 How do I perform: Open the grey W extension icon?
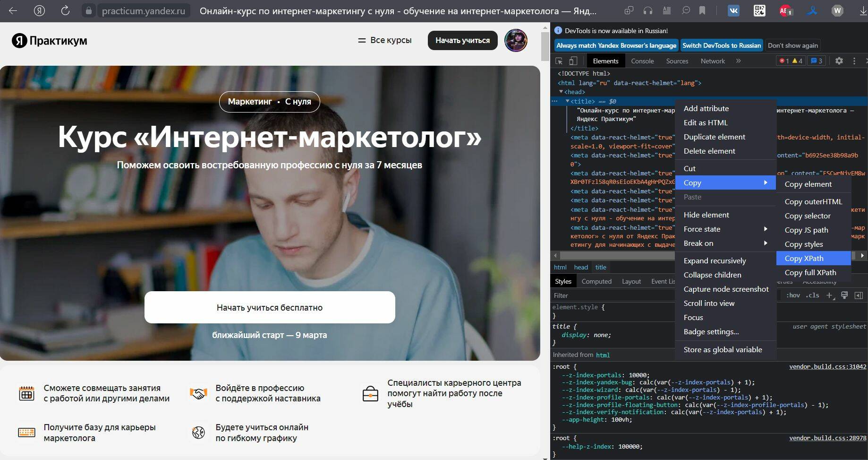(837, 10)
